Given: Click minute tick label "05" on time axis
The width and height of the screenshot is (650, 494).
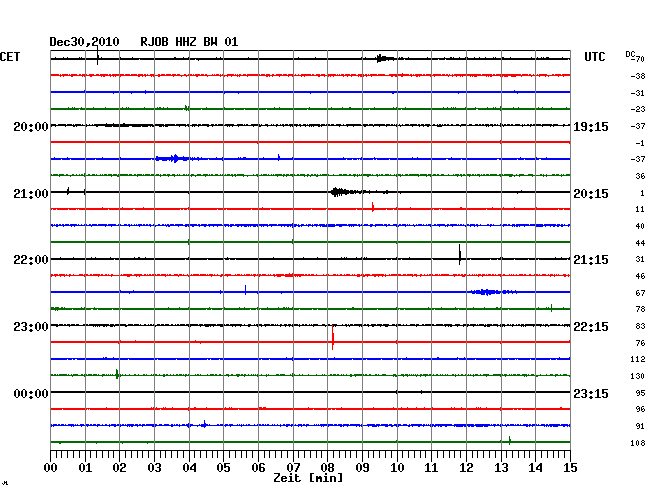Looking at the screenshot, I should 223,468.
